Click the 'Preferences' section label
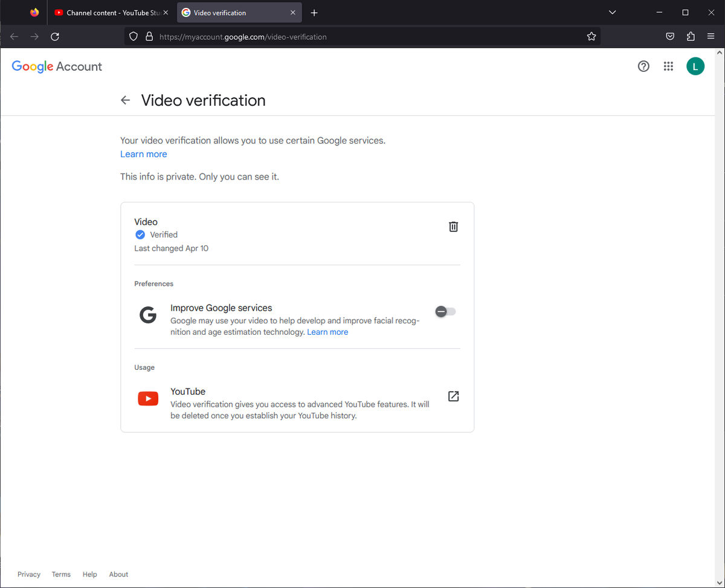Screen dimensions: 725x588 [x=154, y=283]
